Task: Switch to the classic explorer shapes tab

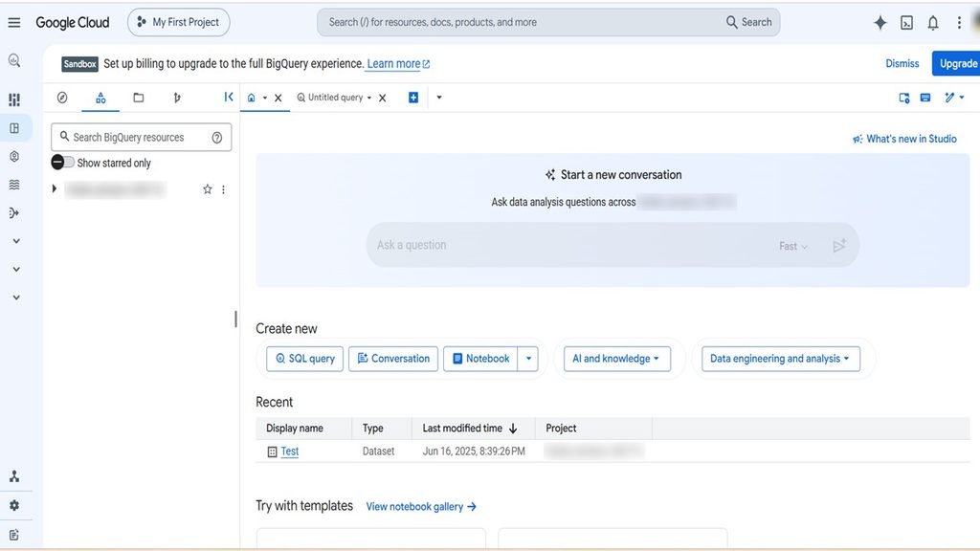Action: pos(100,98)
